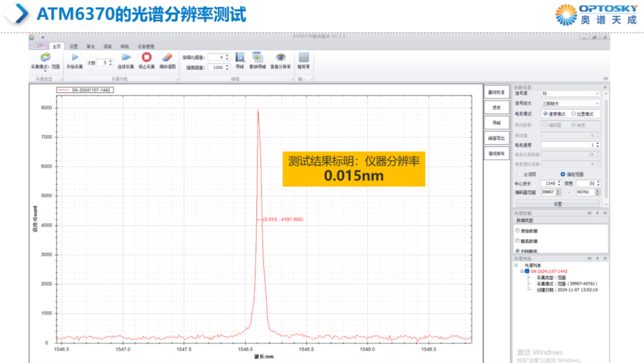Click the 连续采集 double-arrow icon

pyautogui.click(x=126, y=57)
